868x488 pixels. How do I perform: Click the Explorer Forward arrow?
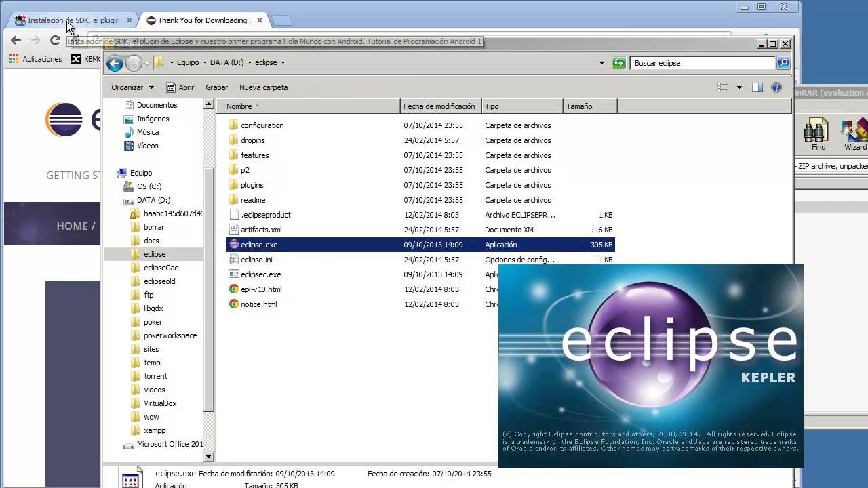tap(134, 63)
